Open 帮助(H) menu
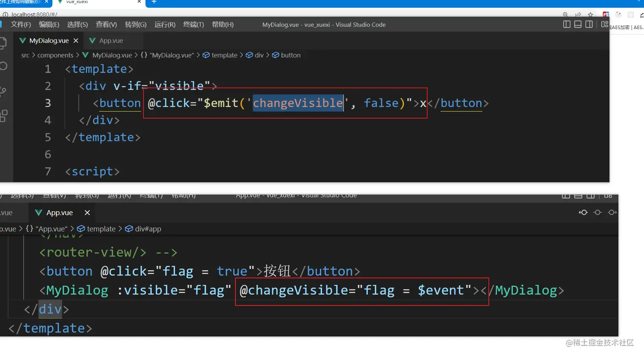The width and height of the screenshot is (644, 357). tap(223, 24)
